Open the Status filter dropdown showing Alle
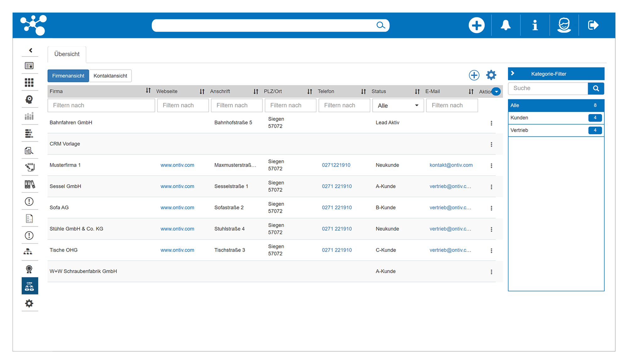 click(x=398, y=105)
